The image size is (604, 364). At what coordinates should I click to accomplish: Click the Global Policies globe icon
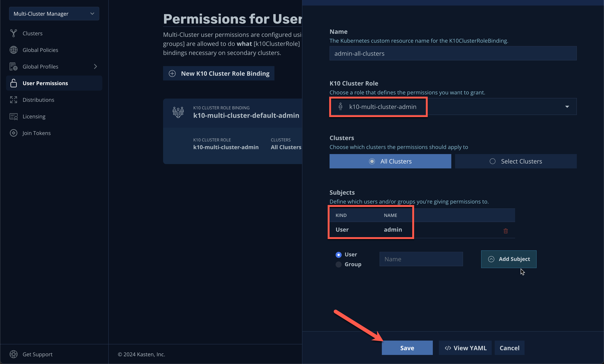(13, 50)
